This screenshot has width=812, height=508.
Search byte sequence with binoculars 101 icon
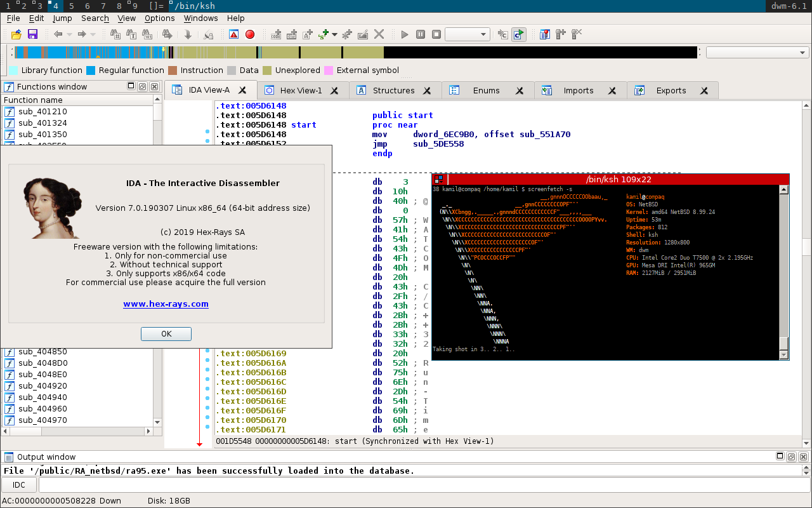pyautogui.click(x=147, y=34)
